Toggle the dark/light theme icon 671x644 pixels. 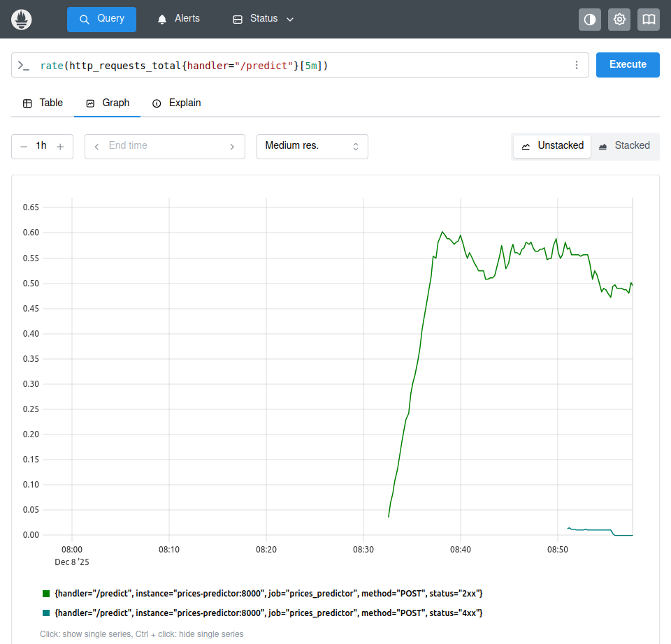tap(590, 20)
